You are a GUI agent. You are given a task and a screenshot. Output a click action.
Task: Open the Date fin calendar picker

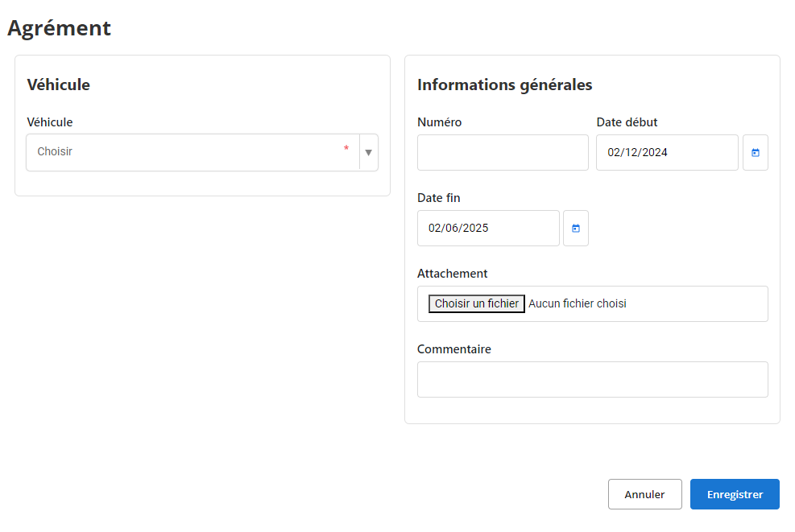coord(575,228)
